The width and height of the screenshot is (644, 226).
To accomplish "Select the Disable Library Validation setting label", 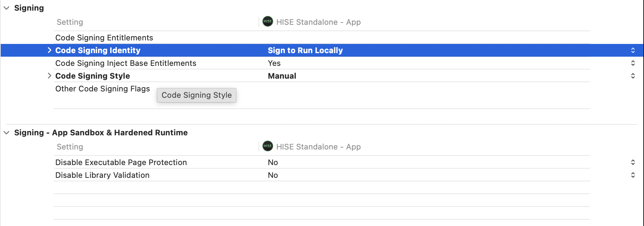I will click(x=102, y=175).
